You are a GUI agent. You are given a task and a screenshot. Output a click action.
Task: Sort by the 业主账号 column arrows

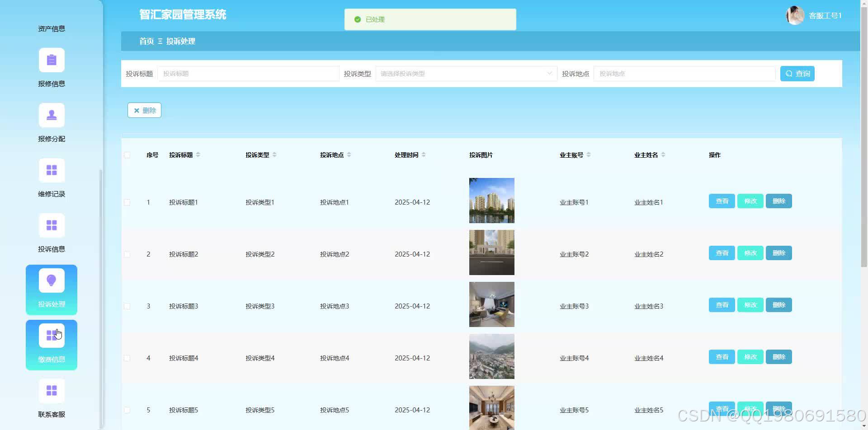(589, 154)
